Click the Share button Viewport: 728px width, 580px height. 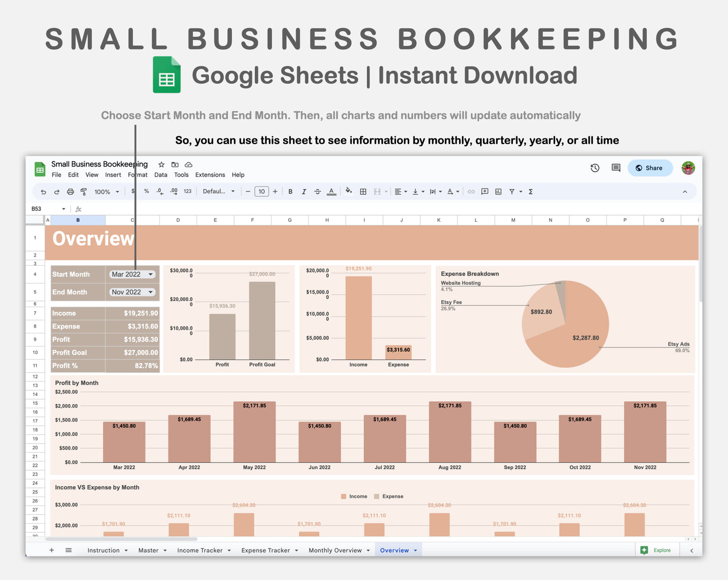pyautogui.click(x=650, y=168)
